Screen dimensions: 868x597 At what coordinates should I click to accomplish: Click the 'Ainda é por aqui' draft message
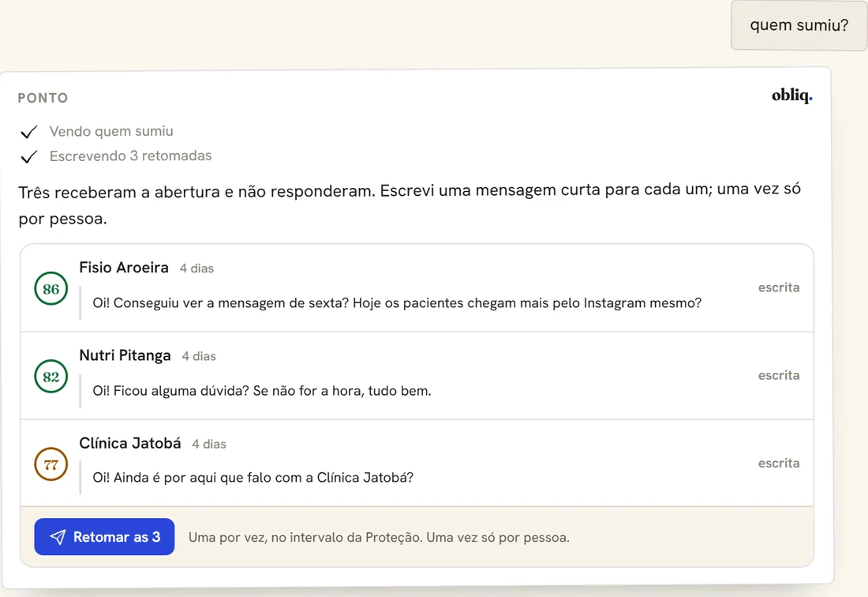(253, 478)
